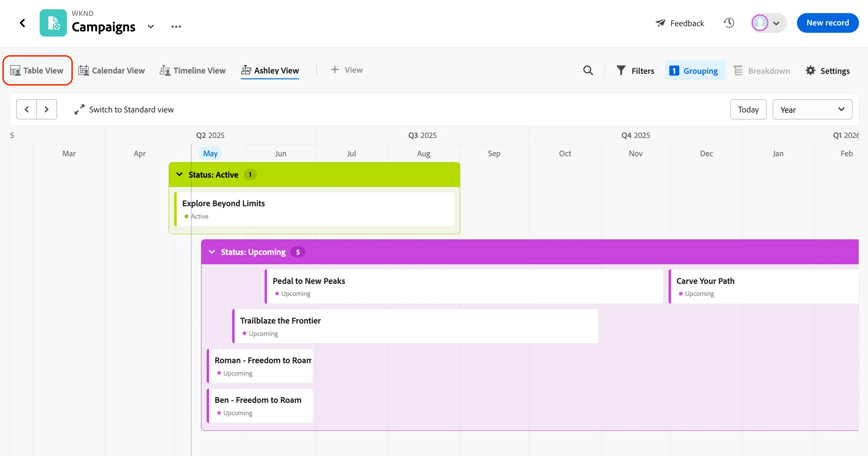Image resolution: width=868 pixels, height=456 pixels.
Task: Toggle the Grouping option
Action: (694, 71)
